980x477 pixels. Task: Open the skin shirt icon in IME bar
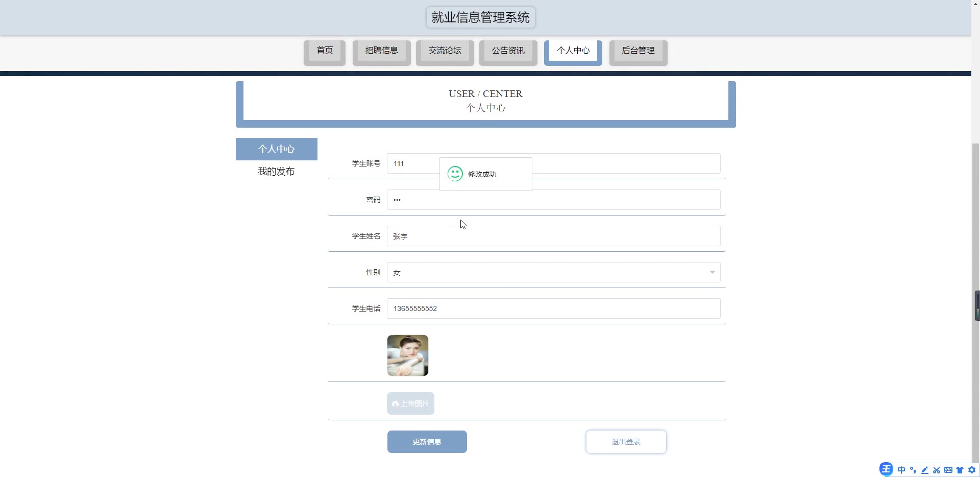click(x=960, y=470)
